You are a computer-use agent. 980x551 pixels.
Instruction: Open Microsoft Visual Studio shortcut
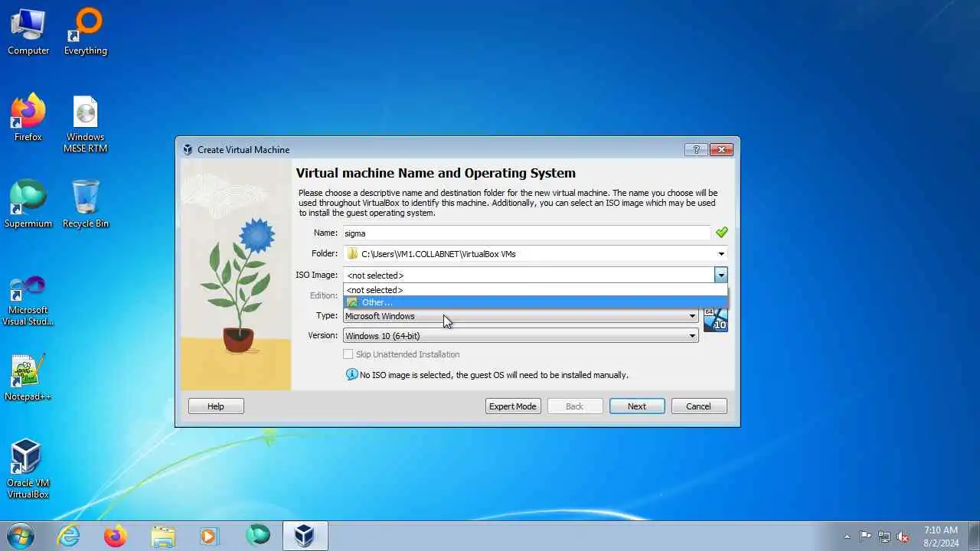click(x=28, y=301)
